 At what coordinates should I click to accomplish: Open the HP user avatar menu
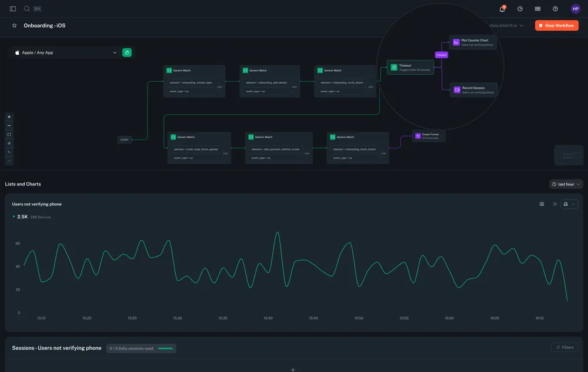pyautogui.click(x=576, y=9)
